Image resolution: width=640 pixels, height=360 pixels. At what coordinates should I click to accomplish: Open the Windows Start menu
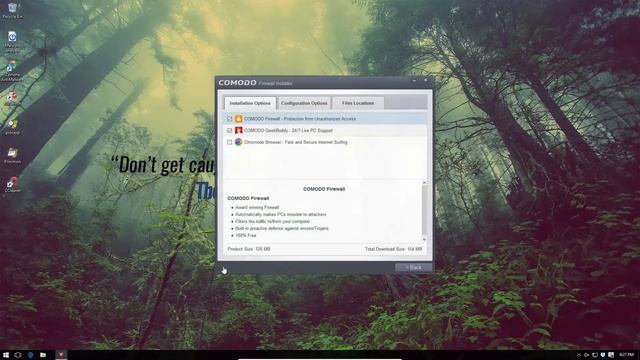[x=6, y=355]
